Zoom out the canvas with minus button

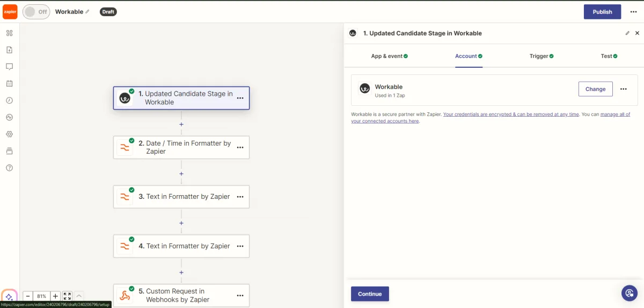point(28,296)
